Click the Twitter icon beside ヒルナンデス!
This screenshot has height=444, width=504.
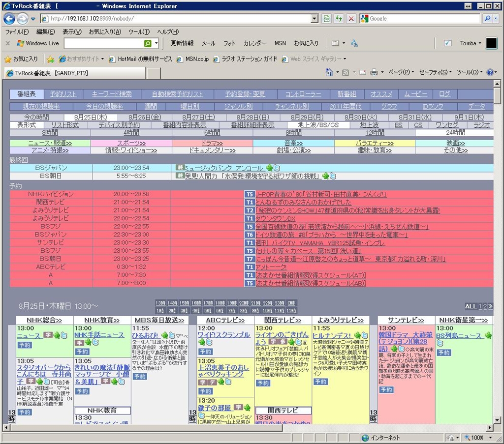pos(365,335)
